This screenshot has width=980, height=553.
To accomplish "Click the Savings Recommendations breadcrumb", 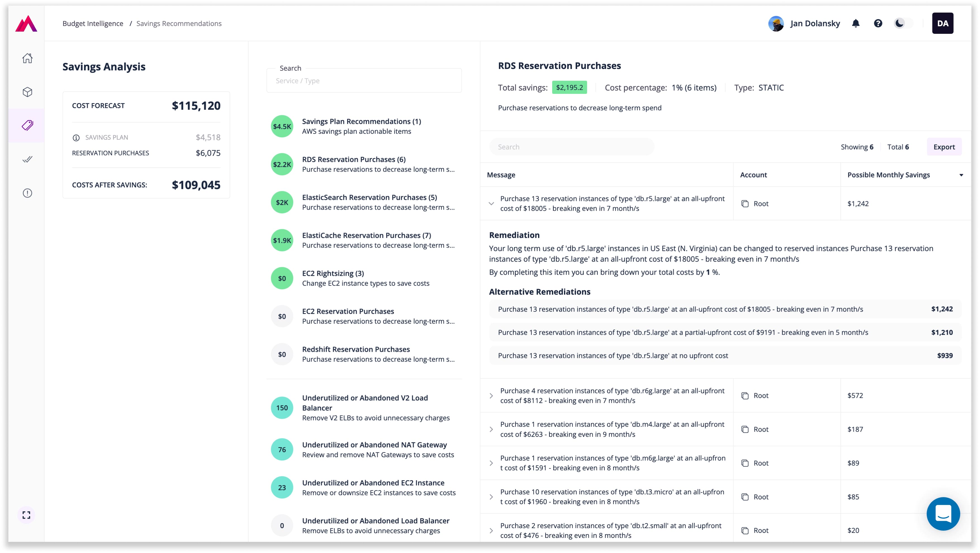I will [179, 23].
